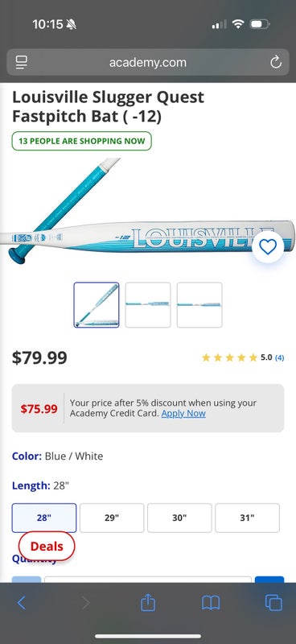Tap the heart wishlist icon
Screen dimensions: 296x644
click(x=268, y=247)
